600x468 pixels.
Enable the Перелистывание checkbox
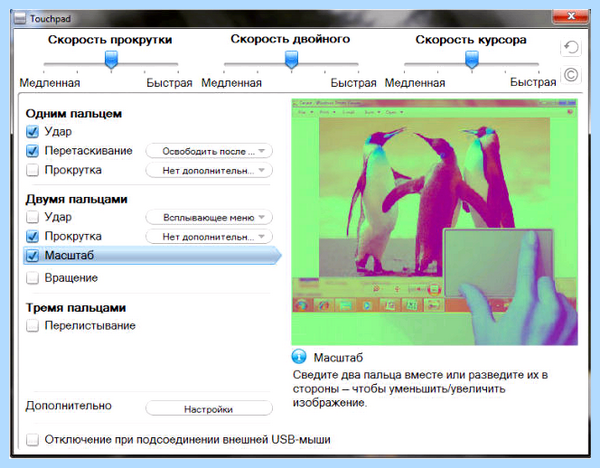[33, 326]
